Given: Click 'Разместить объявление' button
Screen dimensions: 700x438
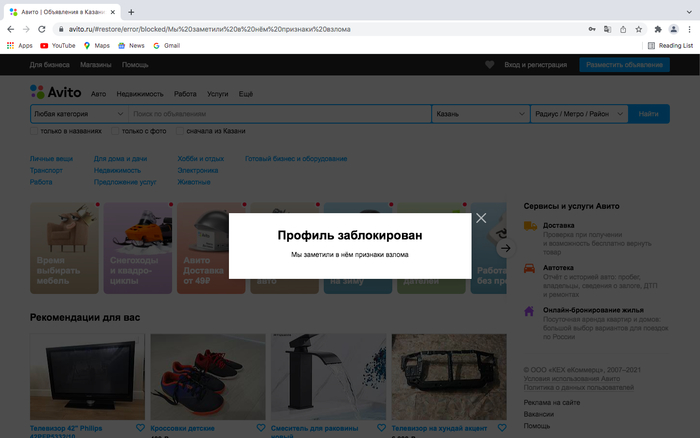Looking at the screenshot, I should click(624, 65).
